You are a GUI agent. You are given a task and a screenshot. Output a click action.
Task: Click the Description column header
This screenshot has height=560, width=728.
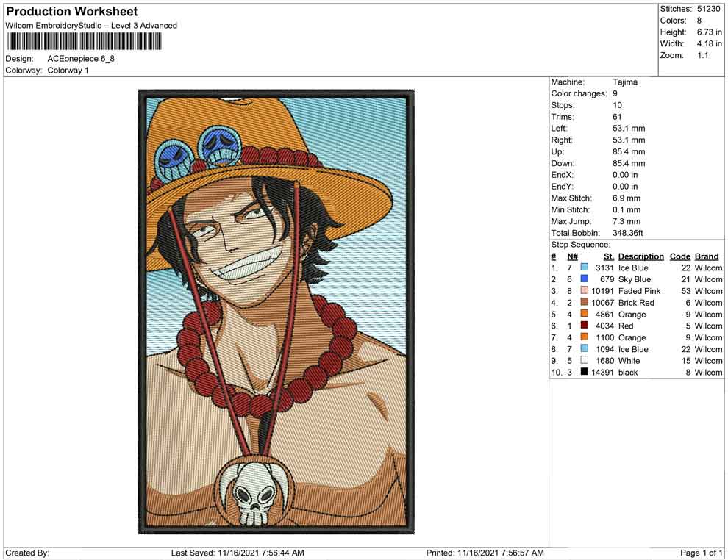(x=640, y=256)
